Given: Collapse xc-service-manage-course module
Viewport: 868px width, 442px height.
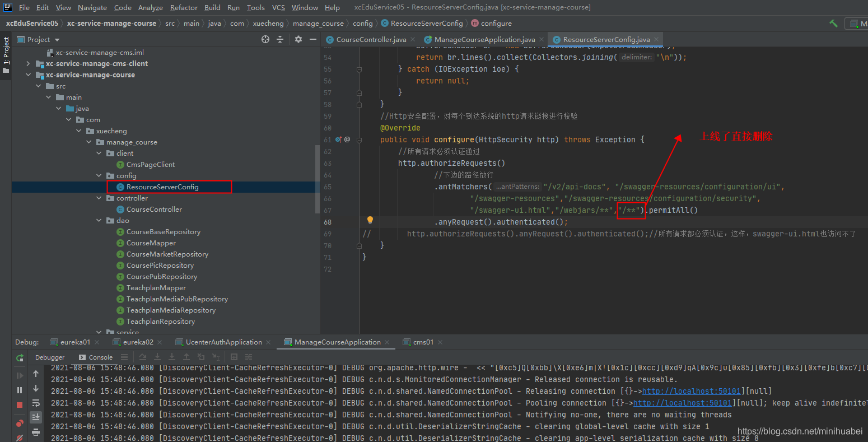Looking at the screenshot, I should tap(28, 75).
